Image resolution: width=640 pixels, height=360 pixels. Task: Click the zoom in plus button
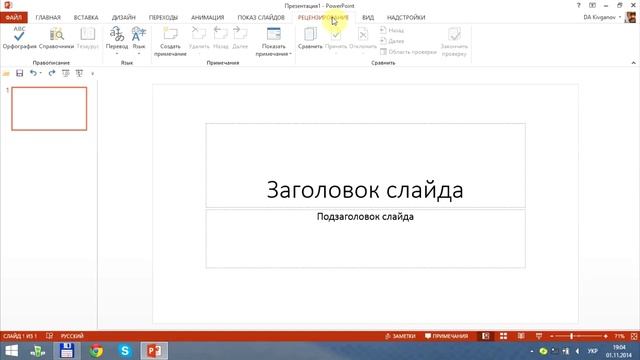605,336
